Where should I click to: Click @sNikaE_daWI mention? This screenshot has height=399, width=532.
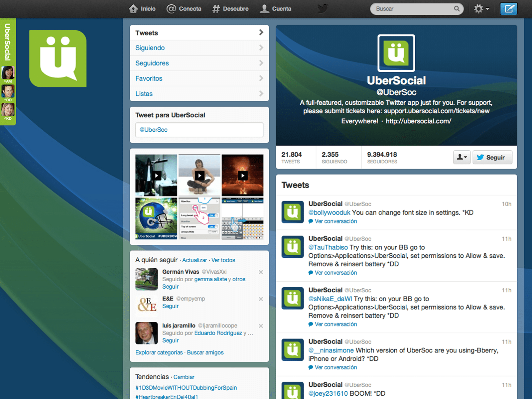(x=330, y=299)
